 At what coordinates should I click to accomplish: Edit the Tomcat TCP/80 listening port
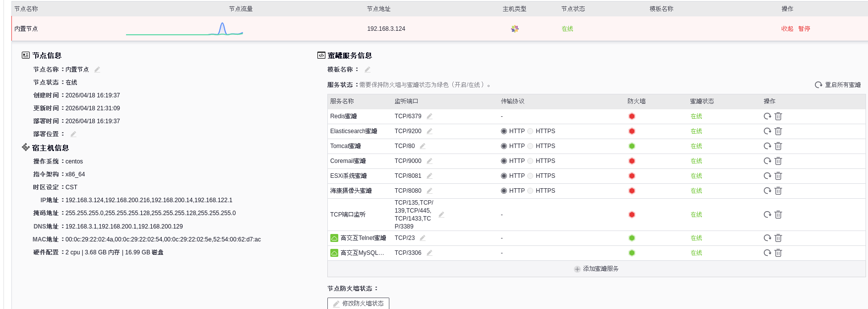[x=423, y=146]
